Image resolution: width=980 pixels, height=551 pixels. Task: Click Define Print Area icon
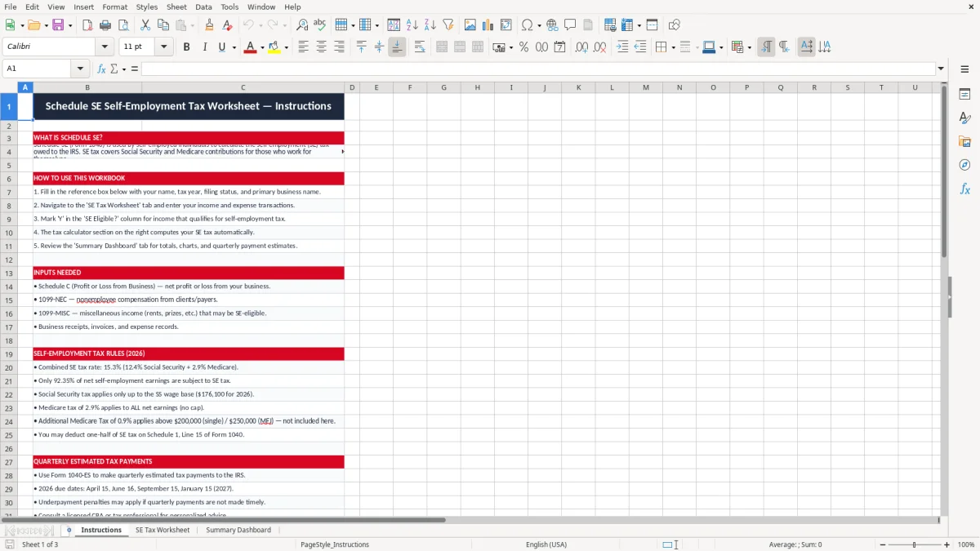click(x=610, y=25)
